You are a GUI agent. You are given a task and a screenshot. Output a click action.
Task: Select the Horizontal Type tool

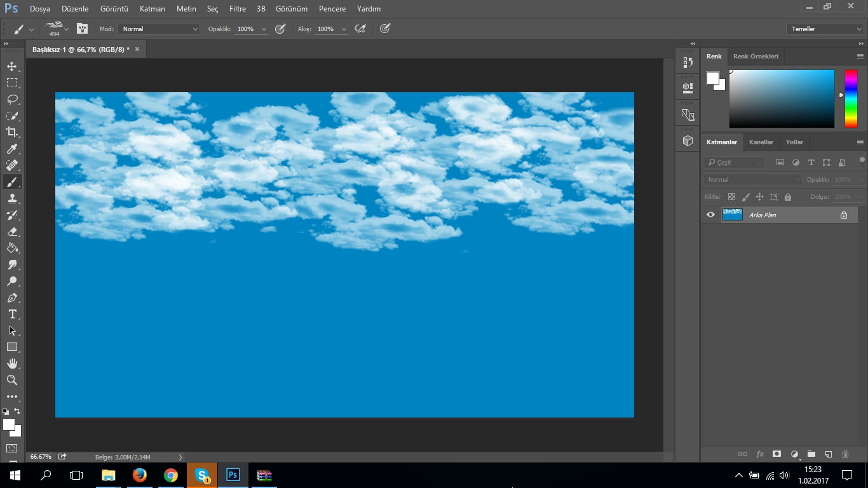[13, 314]
